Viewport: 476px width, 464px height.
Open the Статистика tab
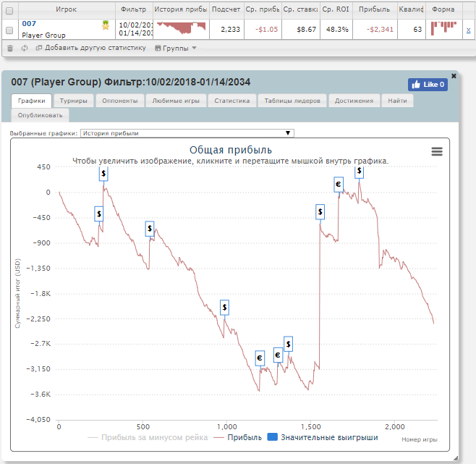(x=232, y=101)
